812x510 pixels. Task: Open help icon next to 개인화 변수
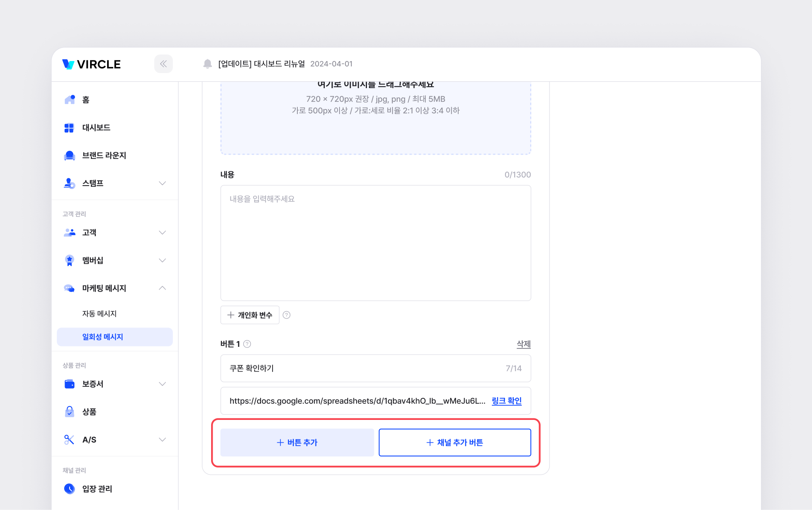tap(287, 315)
